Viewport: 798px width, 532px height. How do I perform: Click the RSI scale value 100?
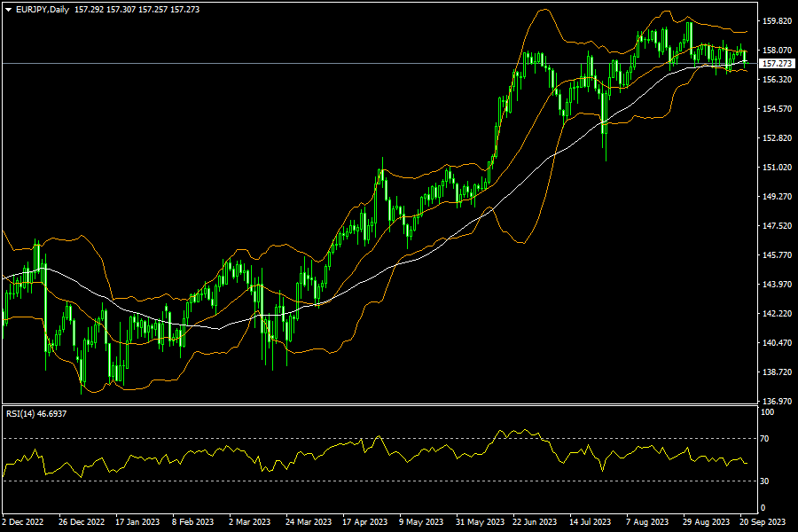[767, 412]
